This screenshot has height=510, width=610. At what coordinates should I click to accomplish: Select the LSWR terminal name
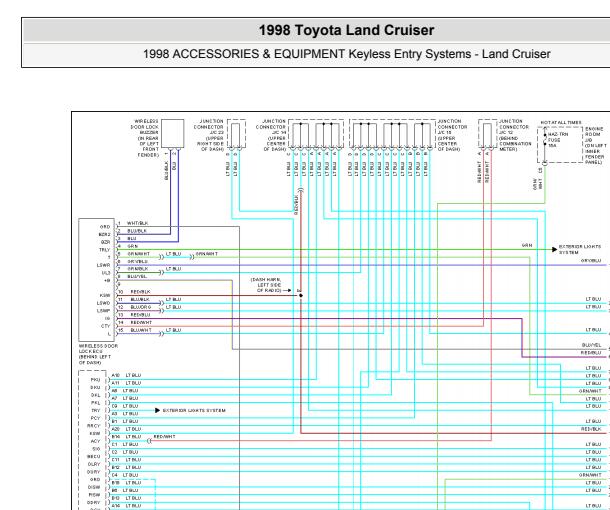tap(103, 265)
